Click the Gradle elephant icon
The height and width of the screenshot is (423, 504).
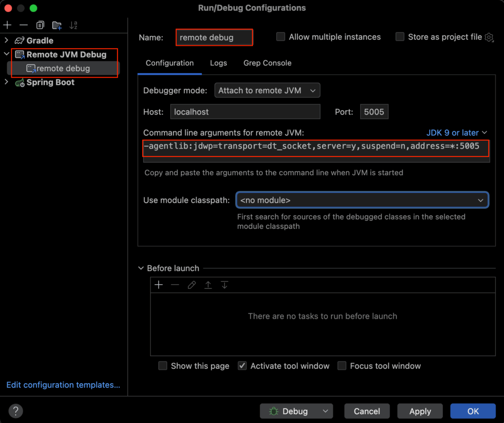[20, 40]
